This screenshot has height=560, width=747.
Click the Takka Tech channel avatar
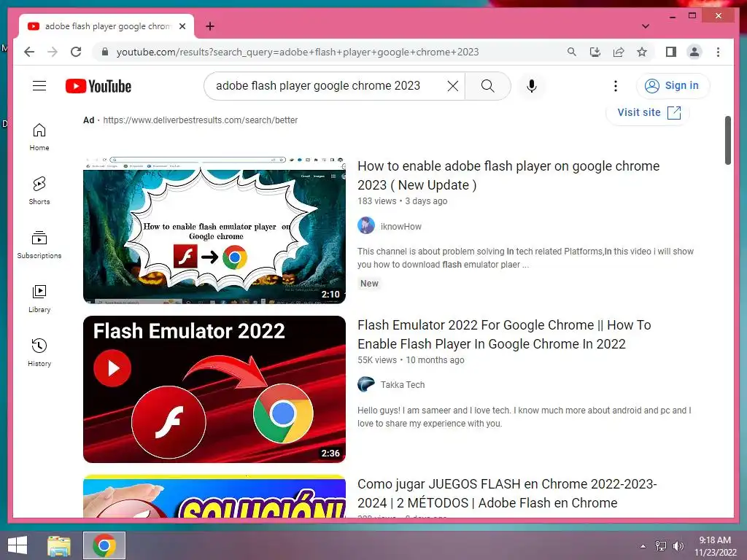pyautogui.click(x=366, y=384)
